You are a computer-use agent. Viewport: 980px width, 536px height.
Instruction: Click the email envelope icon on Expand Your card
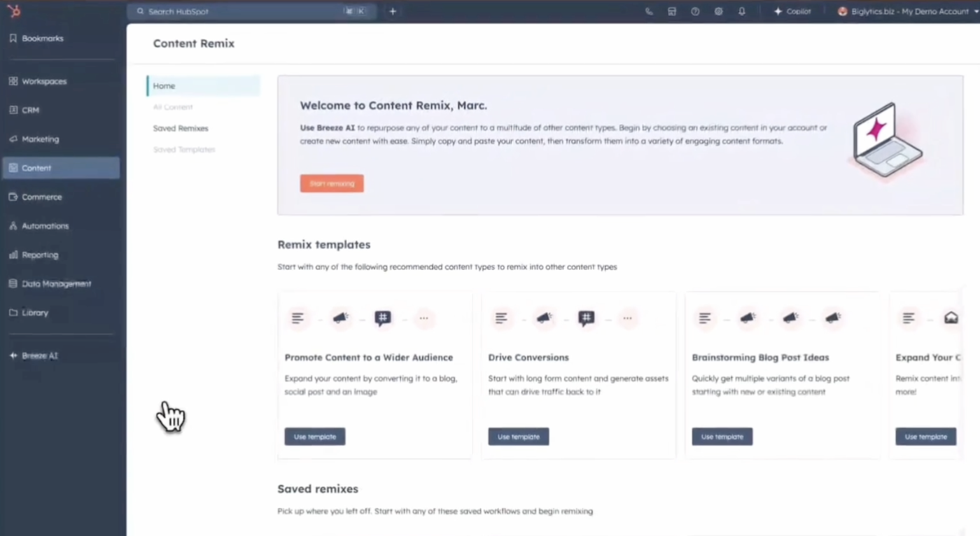(x=951, y=318)
